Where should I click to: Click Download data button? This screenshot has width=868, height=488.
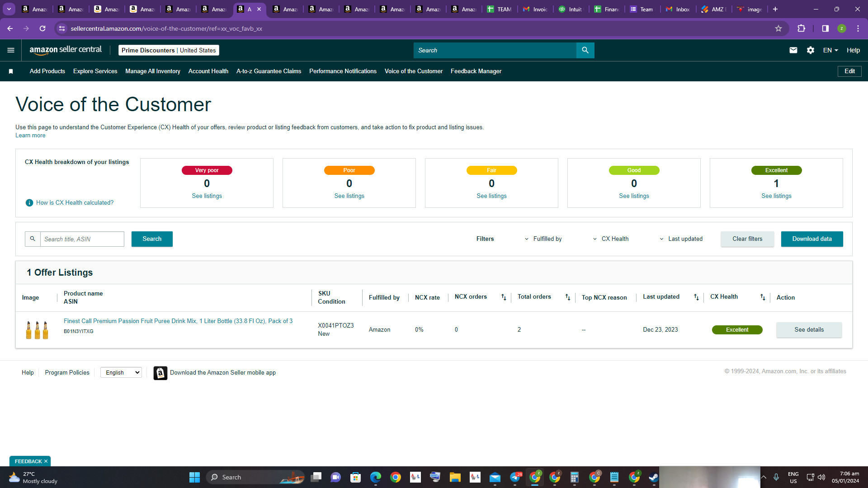812,239
